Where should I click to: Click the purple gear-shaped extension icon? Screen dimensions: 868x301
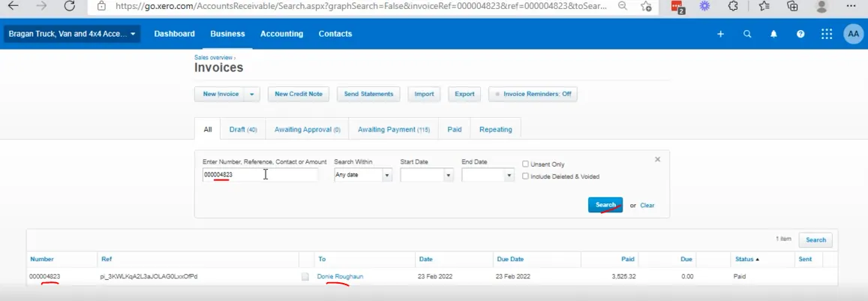pos(704,6)
